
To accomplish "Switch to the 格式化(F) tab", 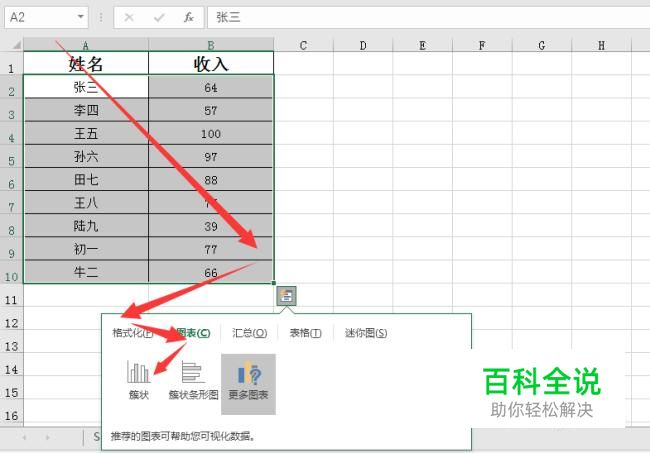I will tap(132, 333).
